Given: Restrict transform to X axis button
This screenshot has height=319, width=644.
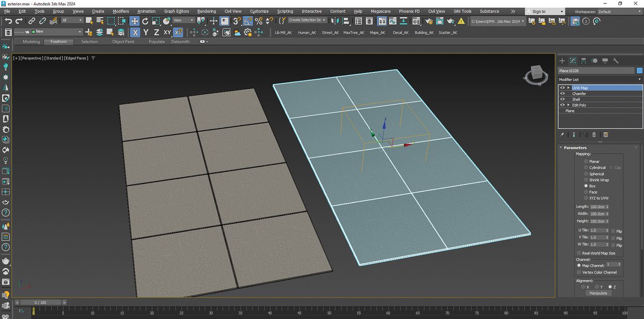Looking at the screenshot, I should [135, 32].
